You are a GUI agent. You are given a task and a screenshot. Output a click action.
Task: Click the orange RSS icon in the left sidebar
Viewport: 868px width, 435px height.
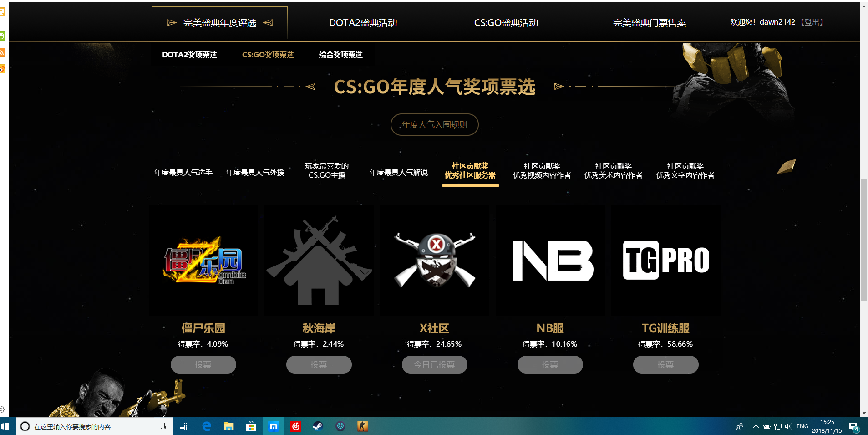click(3, 52)
